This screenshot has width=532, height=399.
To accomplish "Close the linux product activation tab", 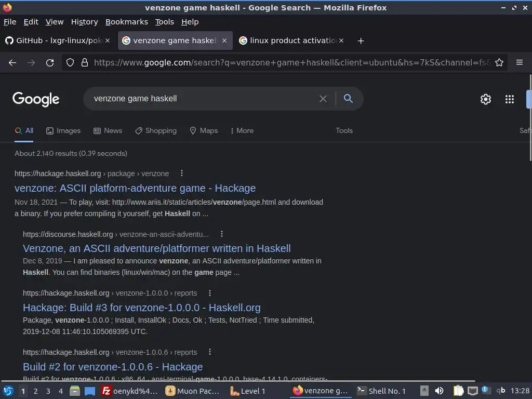I will coord(341,41).
